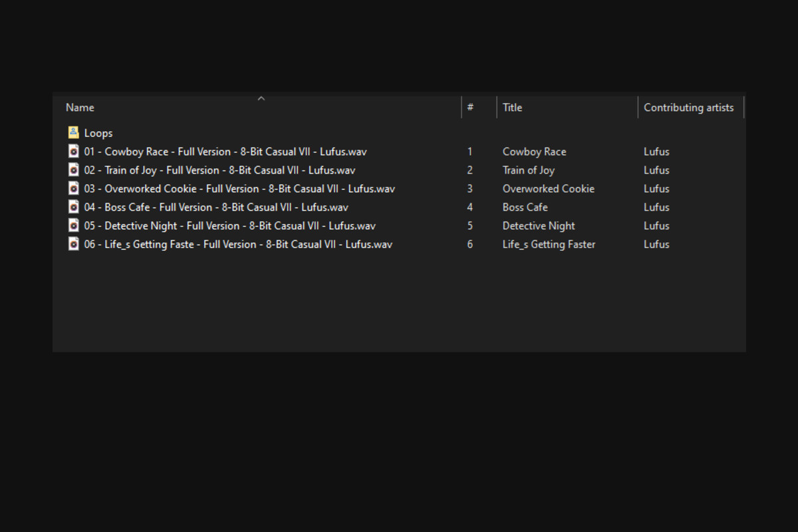
Task: Click the audio file icon for Detective Night
Action: tap(73, 225)
